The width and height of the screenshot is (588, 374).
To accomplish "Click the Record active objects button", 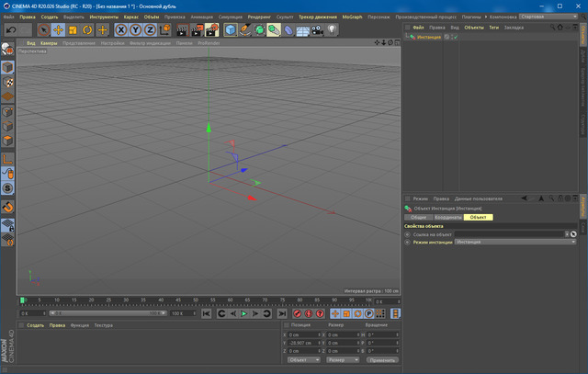I will pos(297,314).
